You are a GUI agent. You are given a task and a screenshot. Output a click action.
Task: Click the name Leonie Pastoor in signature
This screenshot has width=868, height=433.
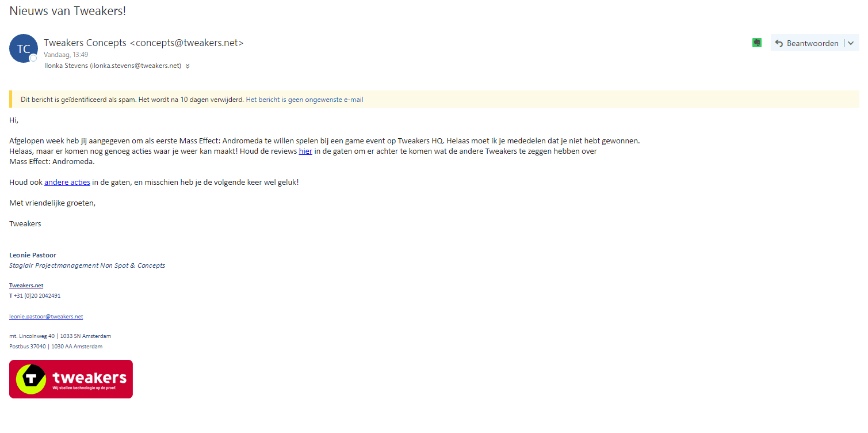click(33, 255)
